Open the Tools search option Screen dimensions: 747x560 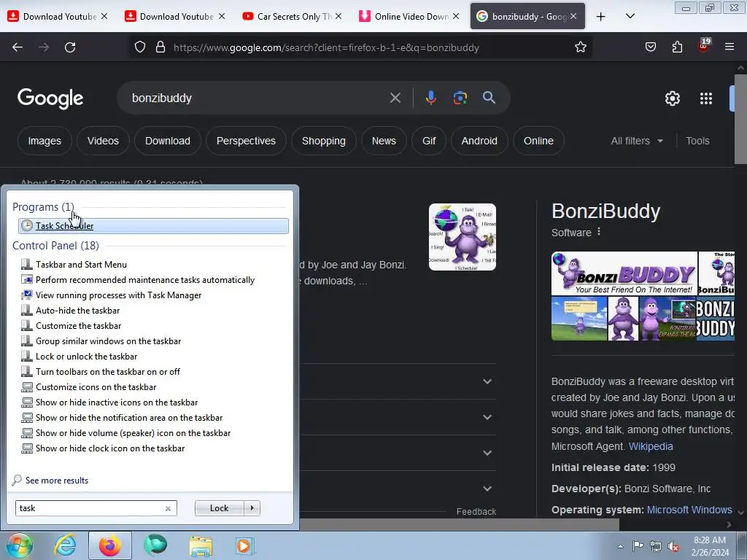tap(697, 141)
